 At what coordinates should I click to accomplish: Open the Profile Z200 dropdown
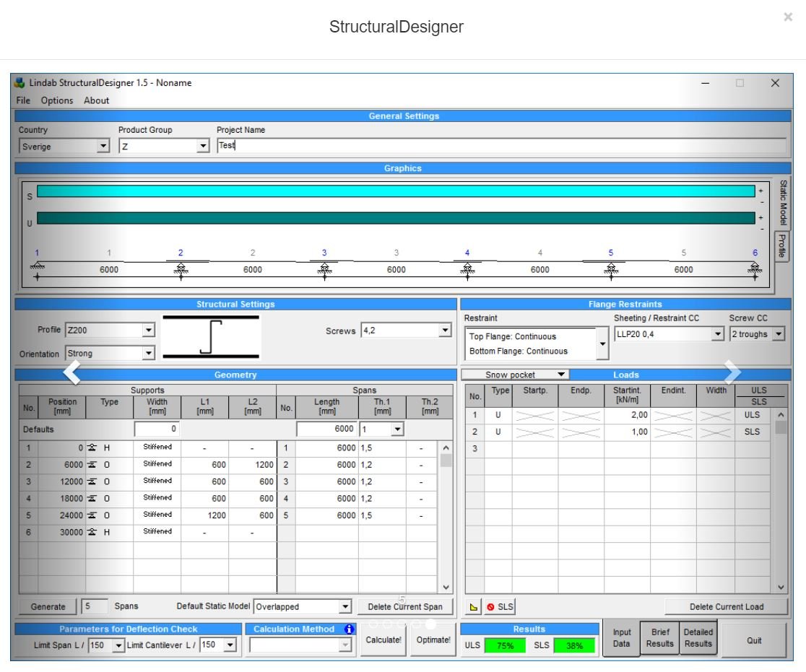tap(149, 331)
